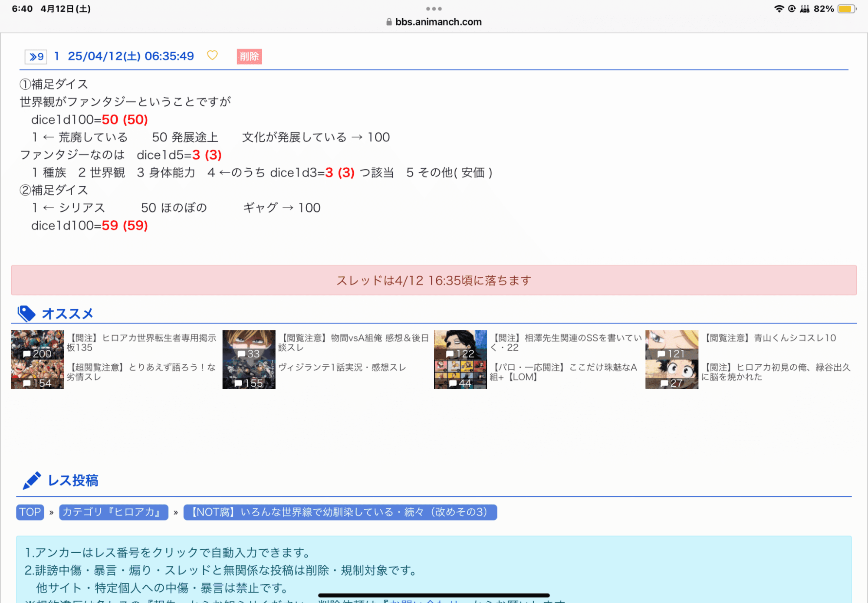Click the レス投稿 pencil icon

click(32, 481)
